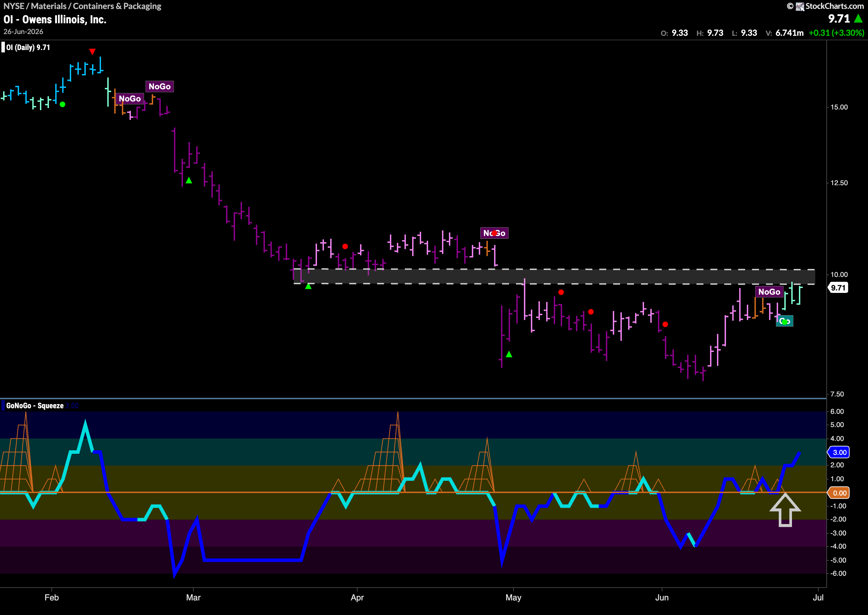Image resolution: width=868 pixels, height=615 pixels.
Task: Click the high value 'H: 9.73'
Action: pyautogui.click(x=710, y=33)
